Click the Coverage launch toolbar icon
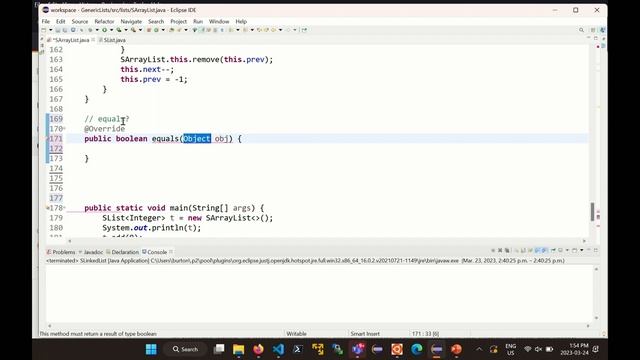This screenshot has width=640, height=360. point(119,30)
